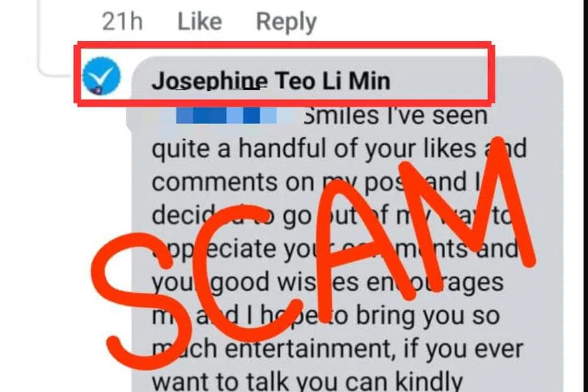The width and height of the screenshot is (588, 392).
Task: Click "want to talk you can kindly" line
Action: pyautogui.click(x=307, y=381)
